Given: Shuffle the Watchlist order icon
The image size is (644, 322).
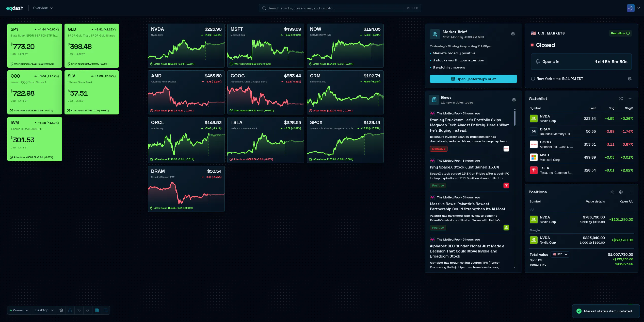Looking at the screenshot, I should pyautogui.click(x=621, y=99).
